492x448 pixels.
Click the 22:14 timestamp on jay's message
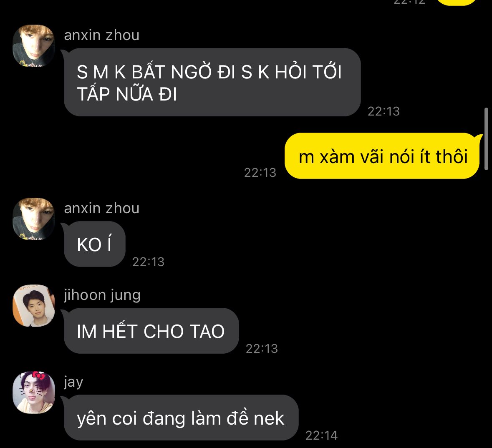(x=321, y=435)
